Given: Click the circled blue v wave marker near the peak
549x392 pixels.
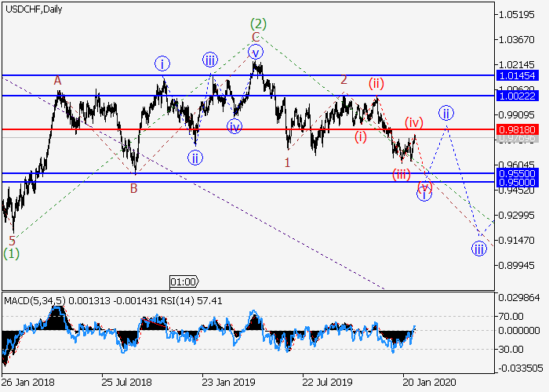Looking at the screenshot, I should [x=255, y=53].
